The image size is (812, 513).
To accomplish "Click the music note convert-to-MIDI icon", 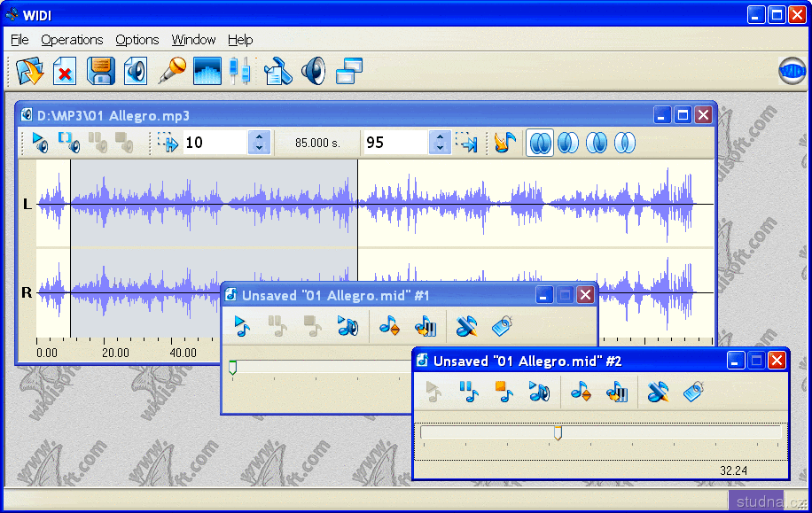I will (x=504, y=142).
